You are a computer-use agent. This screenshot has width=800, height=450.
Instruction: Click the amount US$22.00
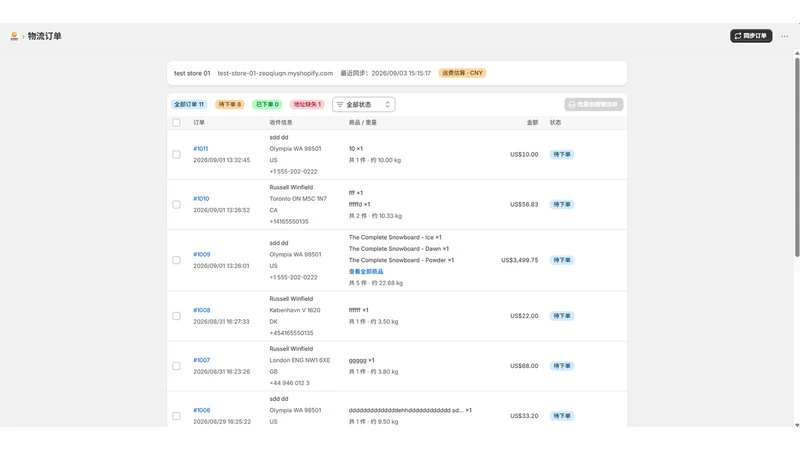524,316
